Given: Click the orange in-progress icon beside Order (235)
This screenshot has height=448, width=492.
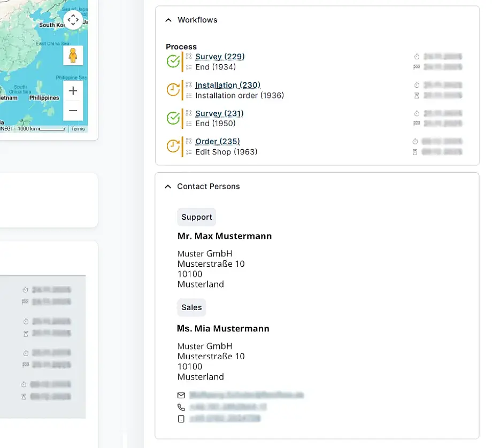Looking at the screenshot, I should pyautogui.click(x=173, y=146).
